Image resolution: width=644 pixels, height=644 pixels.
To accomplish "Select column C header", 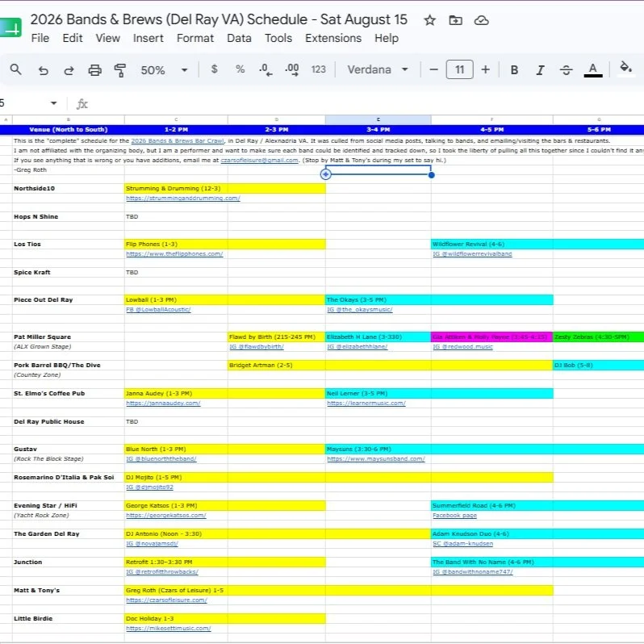I will pyautogui.click(x=176, y=119).
